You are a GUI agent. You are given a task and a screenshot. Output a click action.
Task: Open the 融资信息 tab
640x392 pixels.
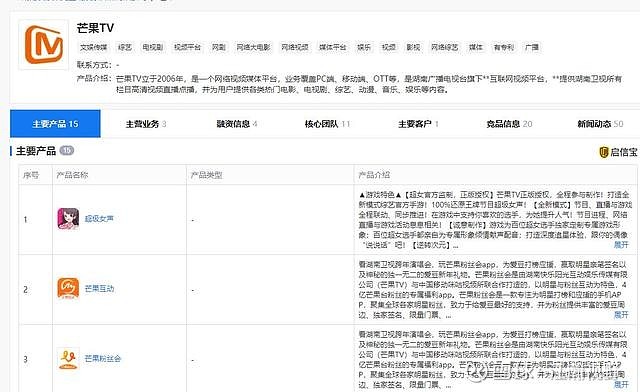click(237, 124)
